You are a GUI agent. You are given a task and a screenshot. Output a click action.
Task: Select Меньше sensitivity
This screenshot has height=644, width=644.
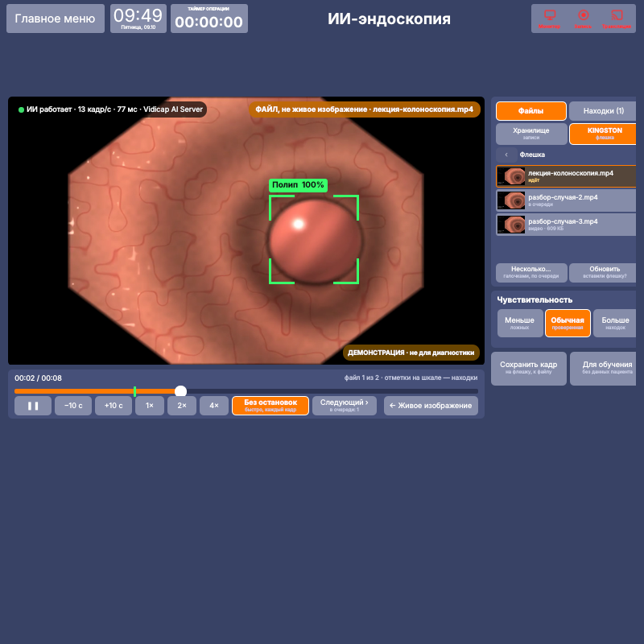click(520, 324)
